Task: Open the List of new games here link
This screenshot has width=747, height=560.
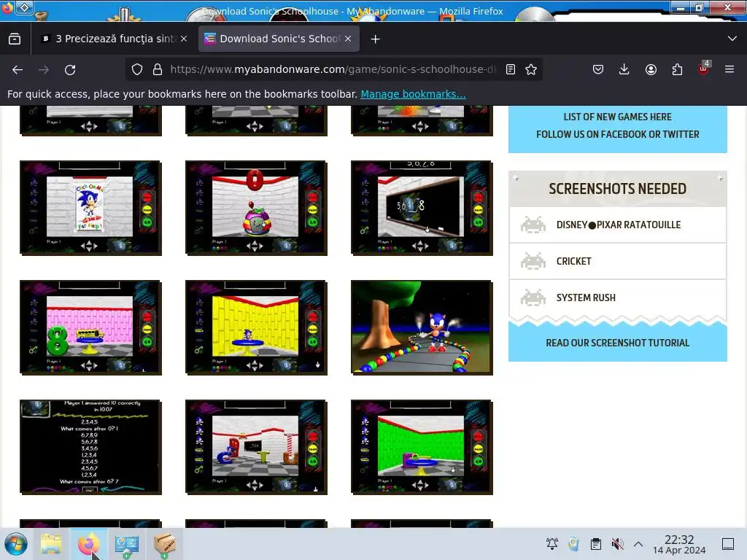Action: click(617, 117)
